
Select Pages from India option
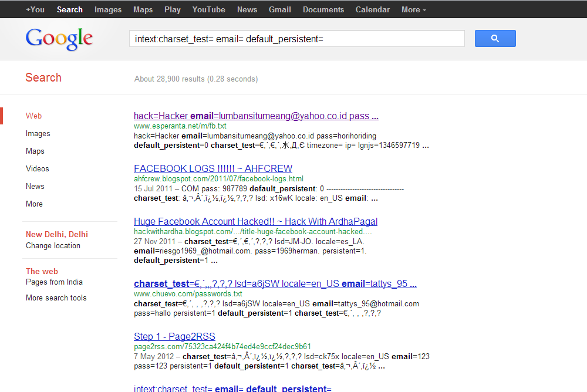tap(54, 282)
